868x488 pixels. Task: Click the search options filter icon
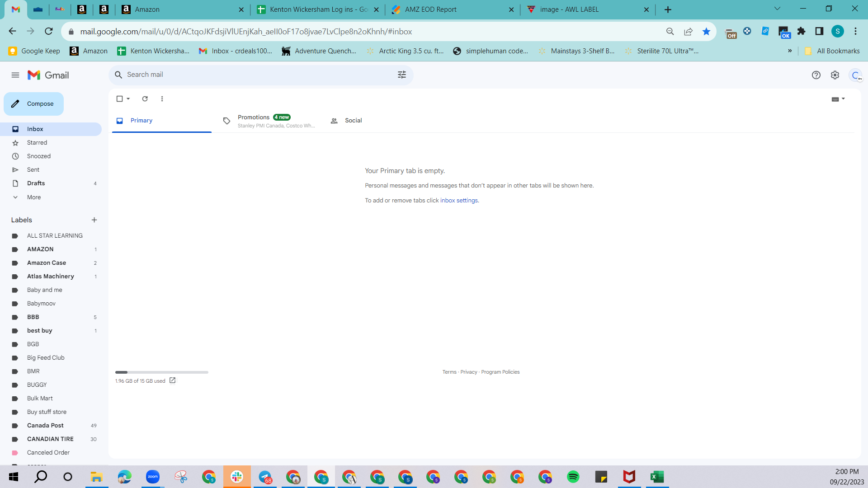402,75
